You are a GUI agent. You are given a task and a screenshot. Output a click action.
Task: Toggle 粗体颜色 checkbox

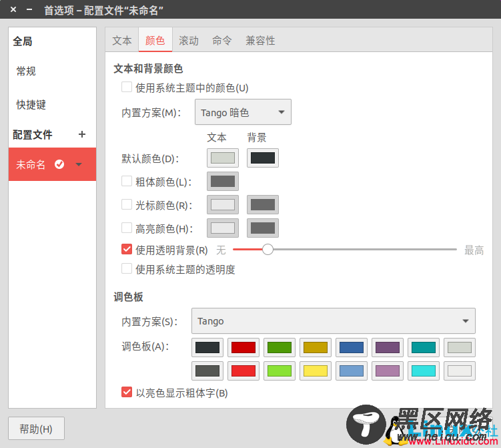coord(127,181)
